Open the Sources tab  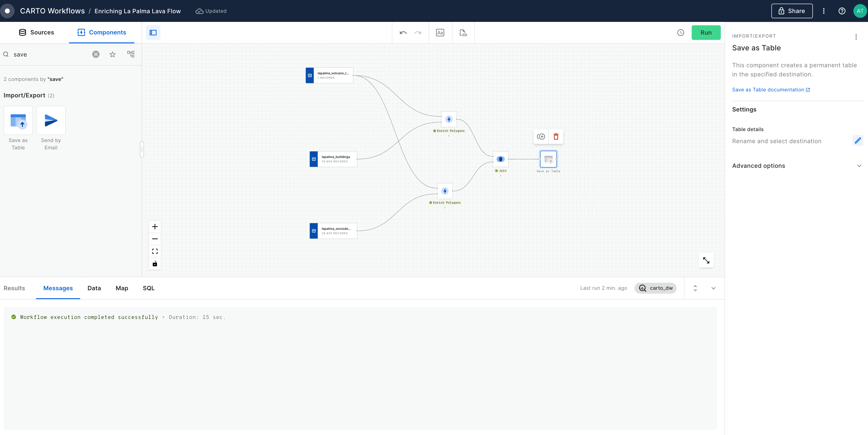coord(36,32)
